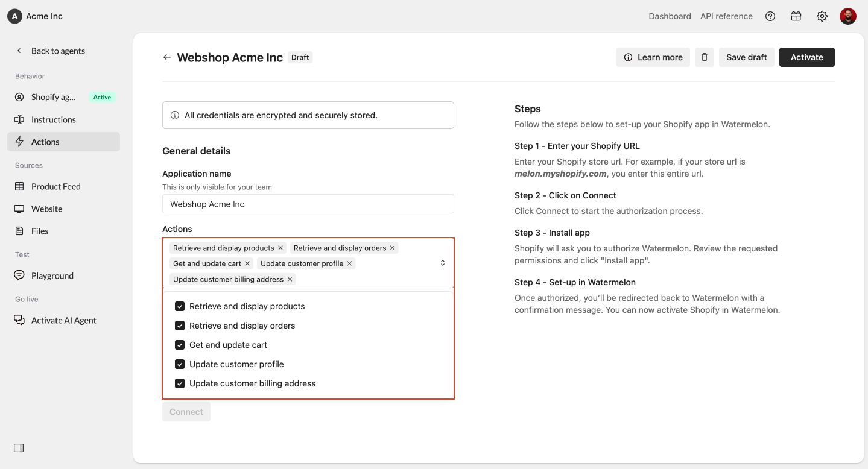
Task: Click the Playground chat icon
Action: [19, 275]
